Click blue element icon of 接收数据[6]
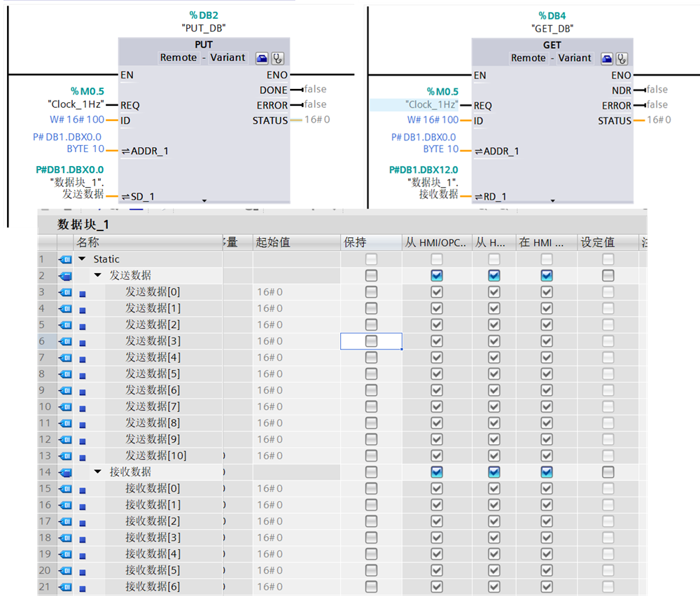Image resolution: width=700 pixels, height=596 pixels. point(83,588)
